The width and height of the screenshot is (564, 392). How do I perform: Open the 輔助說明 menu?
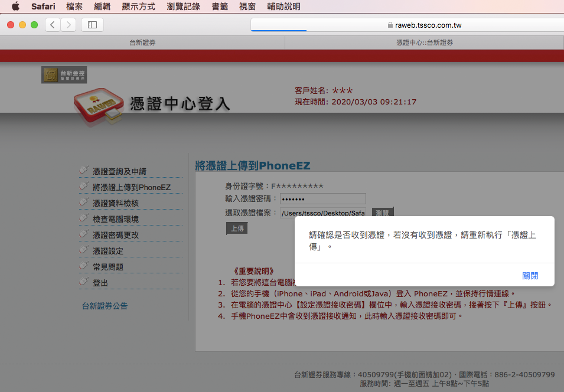pos(284,6)
